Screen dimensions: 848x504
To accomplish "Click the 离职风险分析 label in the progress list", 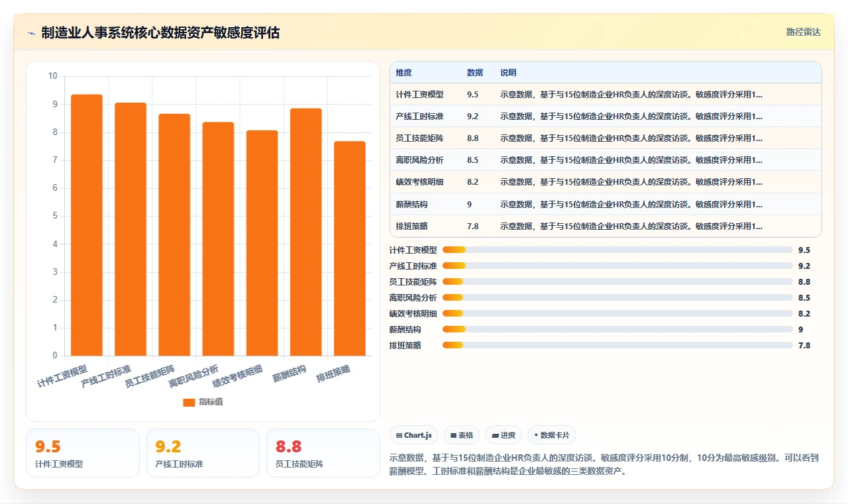I will tap(413, 297).
